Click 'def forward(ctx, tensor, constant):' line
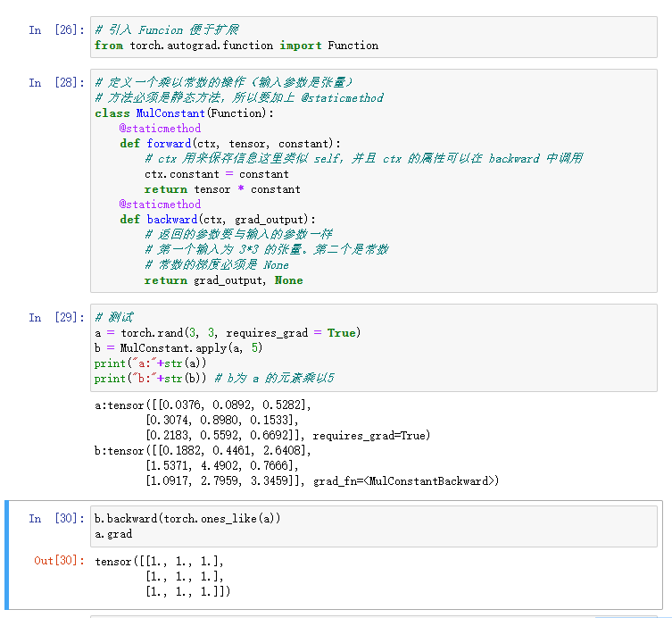 click(x=230, y=144)
